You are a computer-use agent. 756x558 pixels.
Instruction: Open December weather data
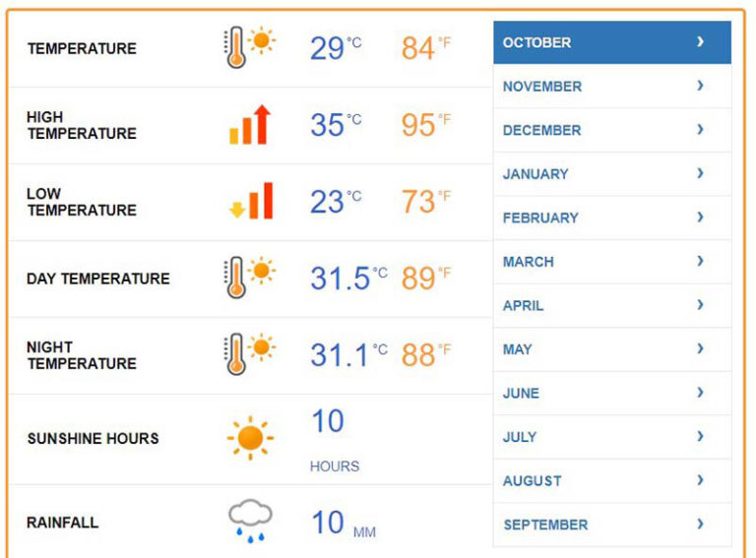541,130
